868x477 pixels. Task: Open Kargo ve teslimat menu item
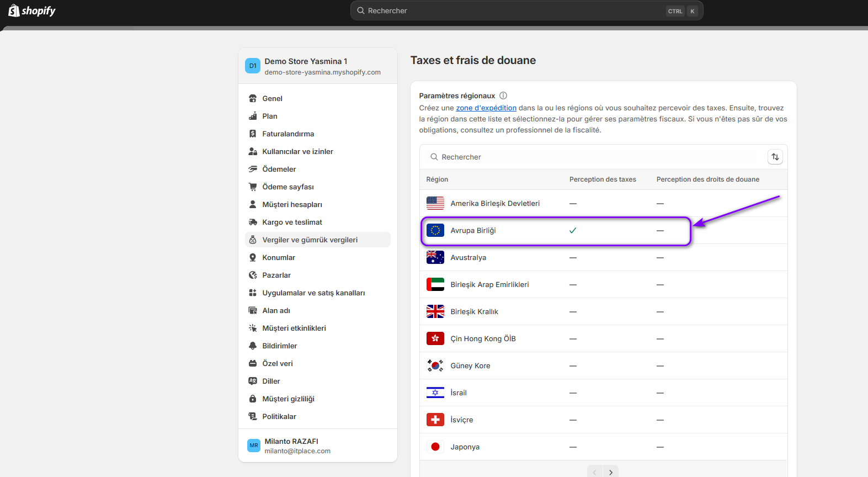point(318,222)
